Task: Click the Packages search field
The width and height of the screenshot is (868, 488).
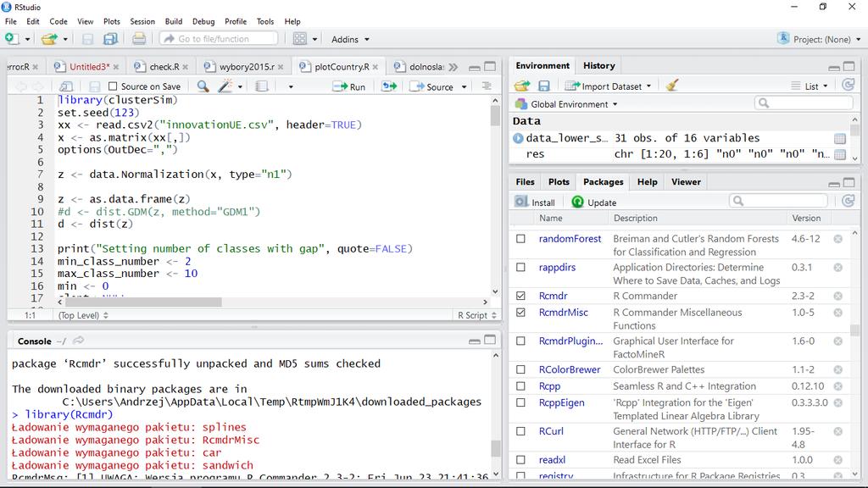Action: click(778, 201)
